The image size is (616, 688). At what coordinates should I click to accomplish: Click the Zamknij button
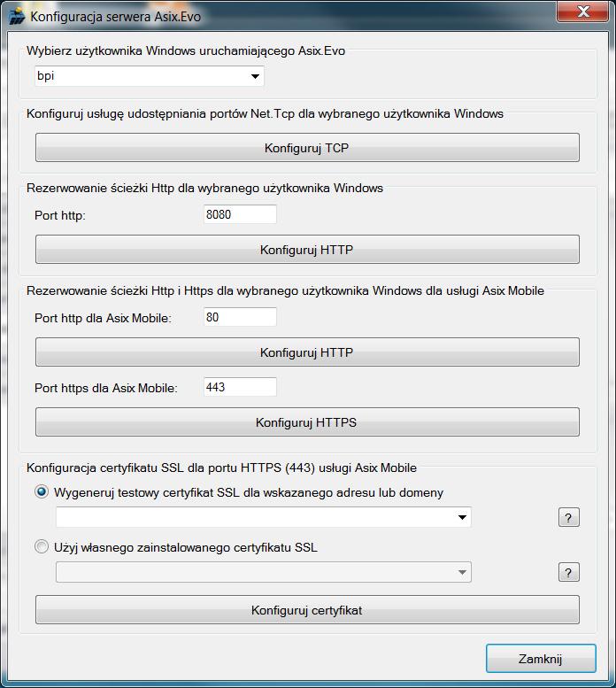click(541, 659)
